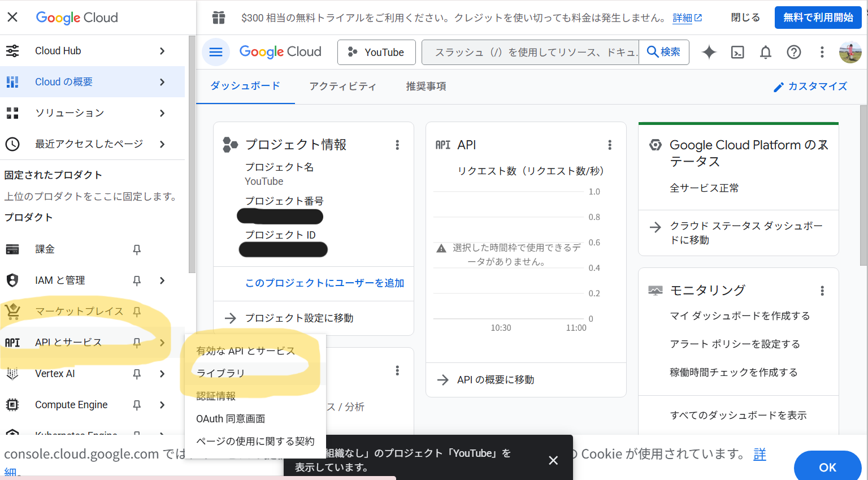Activate Cloud Shell terminal icon
The image size is (868, 480).
(737, 52)
